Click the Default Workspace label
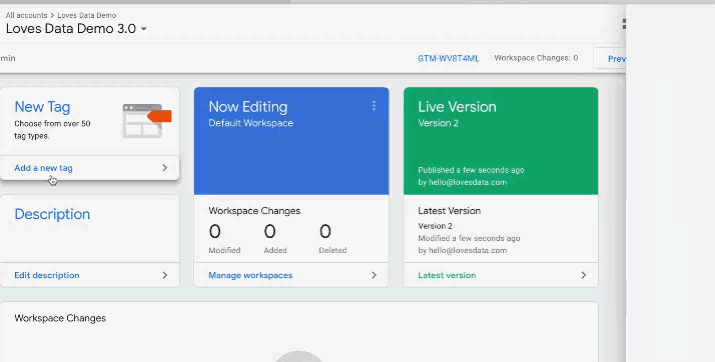 coord(251,123)
